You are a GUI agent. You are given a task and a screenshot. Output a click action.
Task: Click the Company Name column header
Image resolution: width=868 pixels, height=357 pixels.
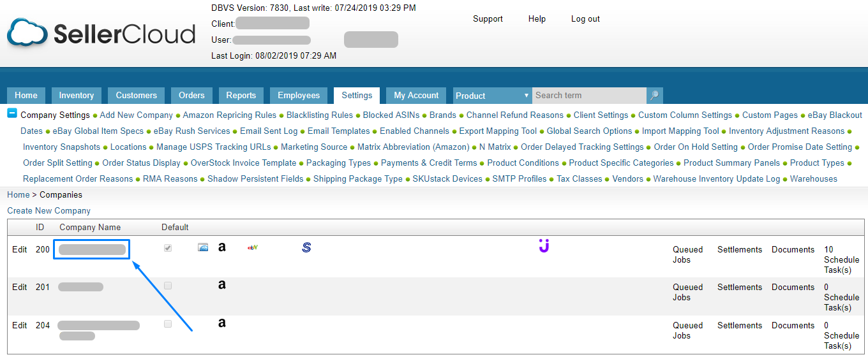(90, 228)
